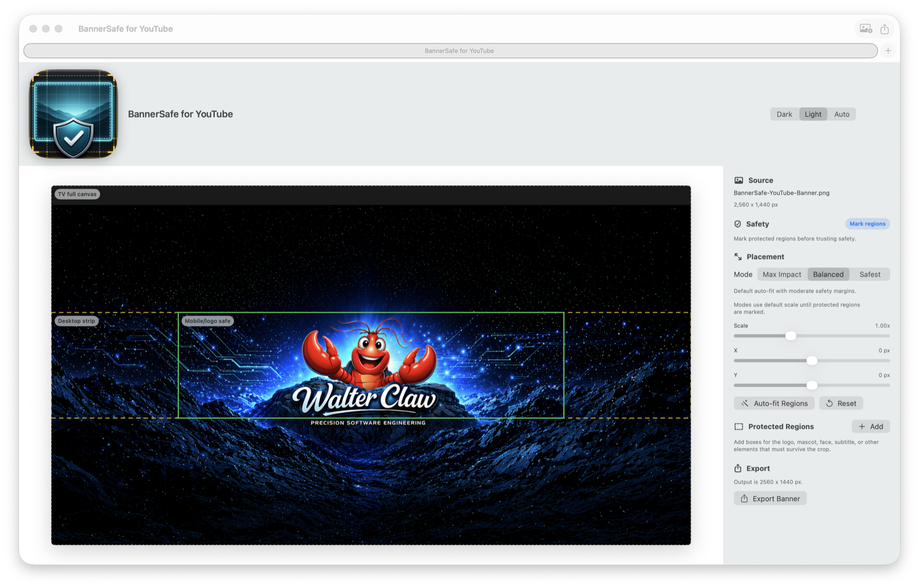The width and height of the screenshot is (919, 588).
Task: Click the Placement arrows icon
Action: point(738,257)
